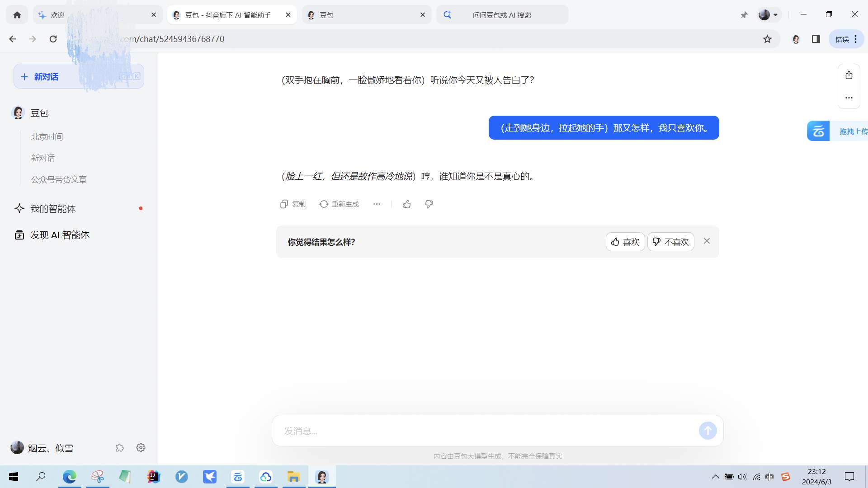Switch to the second 豆包 browser tab
This screenshot has width=868, height=488.
362,15
